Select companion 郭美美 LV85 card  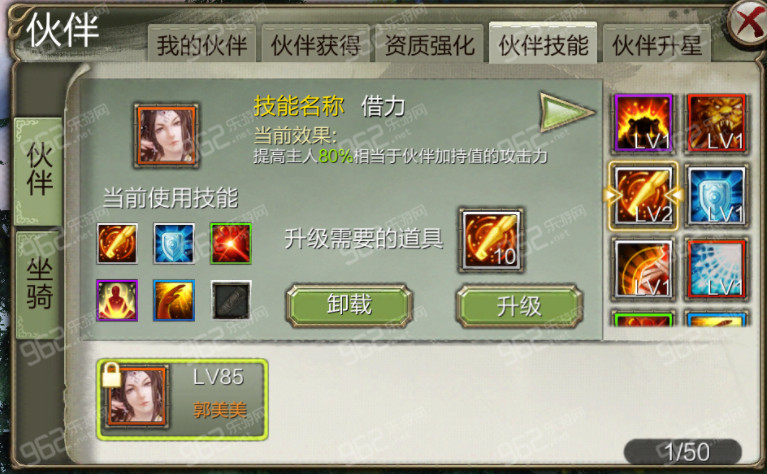click(x=182, y=400)
